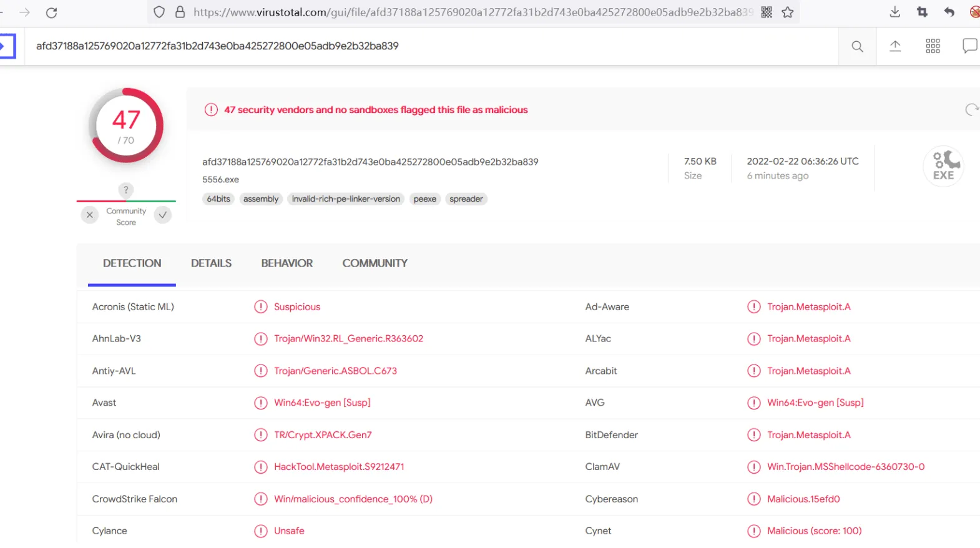
Task: Click the browser address bar URL
Action: click(x=473, y=12)
